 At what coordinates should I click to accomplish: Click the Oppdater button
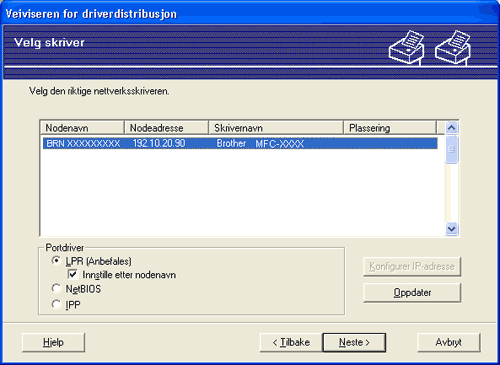412,293
